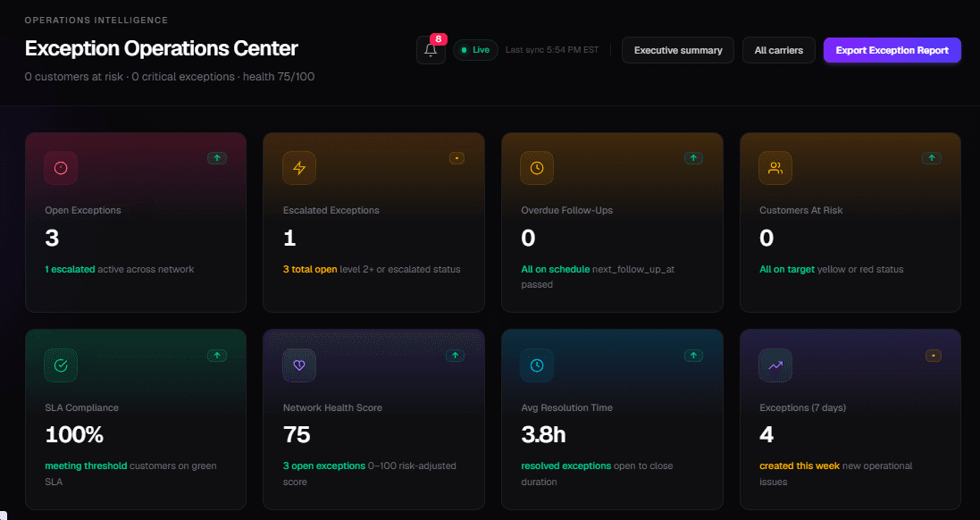Click the '3 total open' orange text
Image resolution: width=980 pixels, height=520 pixels.
(310, 269)
